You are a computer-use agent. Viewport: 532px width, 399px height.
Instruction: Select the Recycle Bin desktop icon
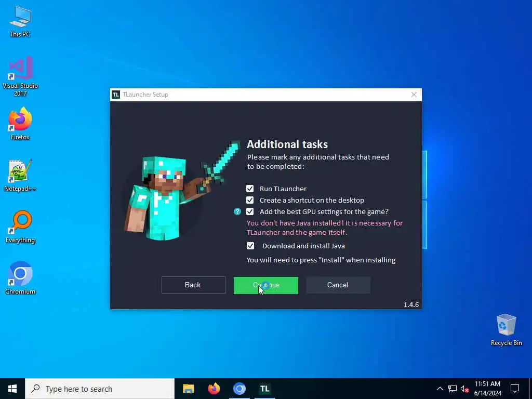tap(506, 330)
